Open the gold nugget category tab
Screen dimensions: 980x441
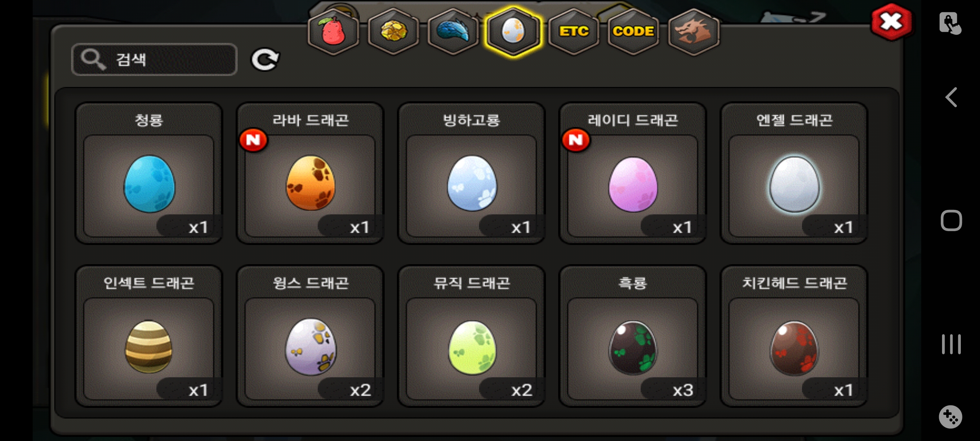click(x=394, y=32)
